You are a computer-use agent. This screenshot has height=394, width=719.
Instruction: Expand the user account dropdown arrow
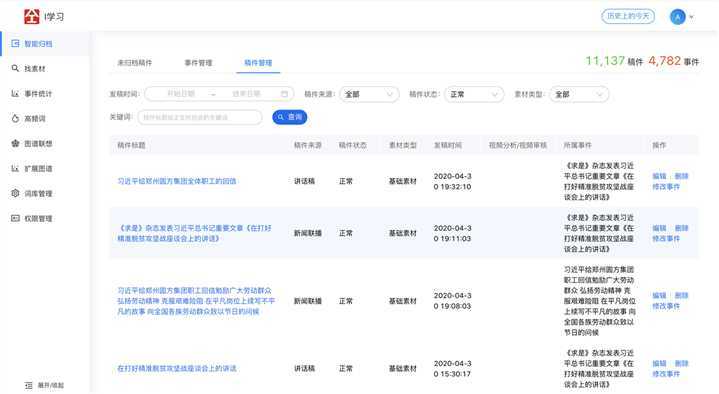[x=691, y=17]
